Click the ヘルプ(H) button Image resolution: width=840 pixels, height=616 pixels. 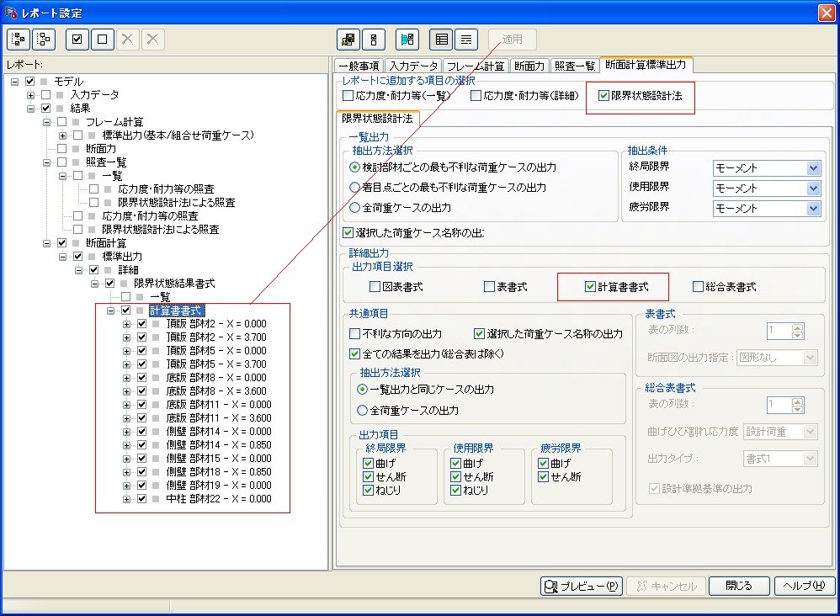[x=805, y=586]
